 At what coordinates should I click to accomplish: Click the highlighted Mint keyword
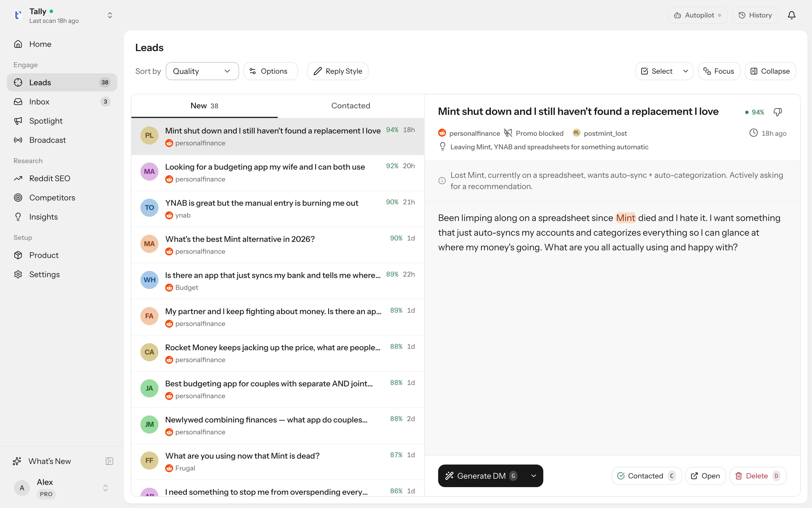[625, 218]
